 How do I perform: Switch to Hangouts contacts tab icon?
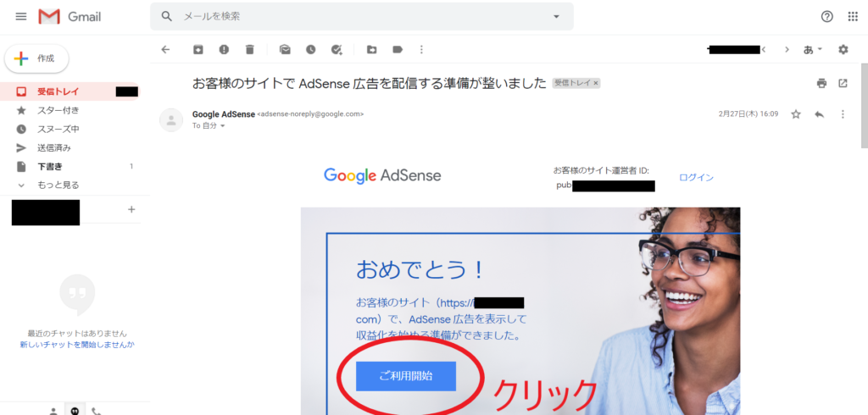[53, 411]
